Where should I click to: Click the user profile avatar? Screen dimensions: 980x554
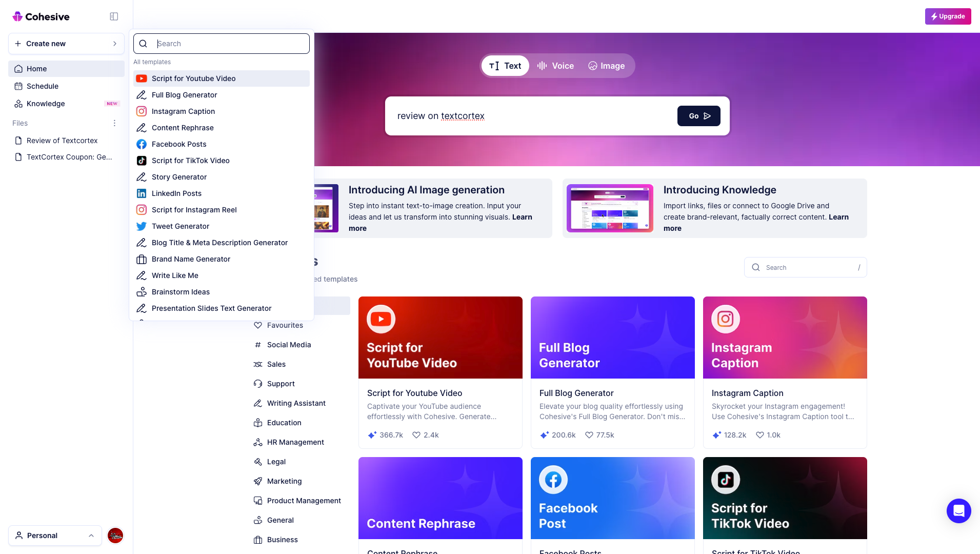click(115, 536)
